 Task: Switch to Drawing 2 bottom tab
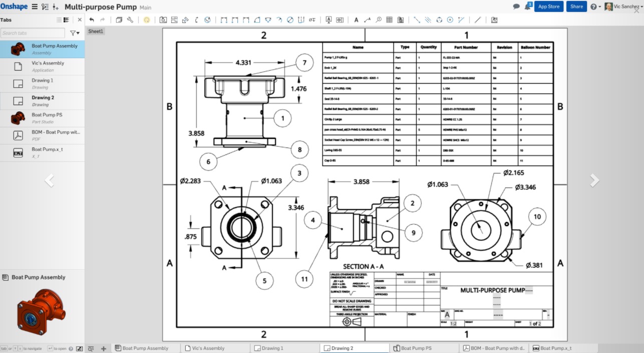pyautogui.click(x=355, y=348)
